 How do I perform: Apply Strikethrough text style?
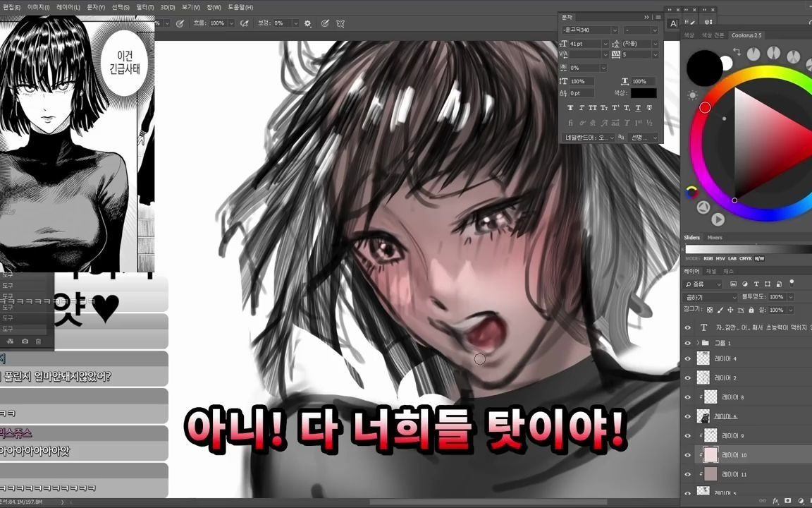(649, 108)
